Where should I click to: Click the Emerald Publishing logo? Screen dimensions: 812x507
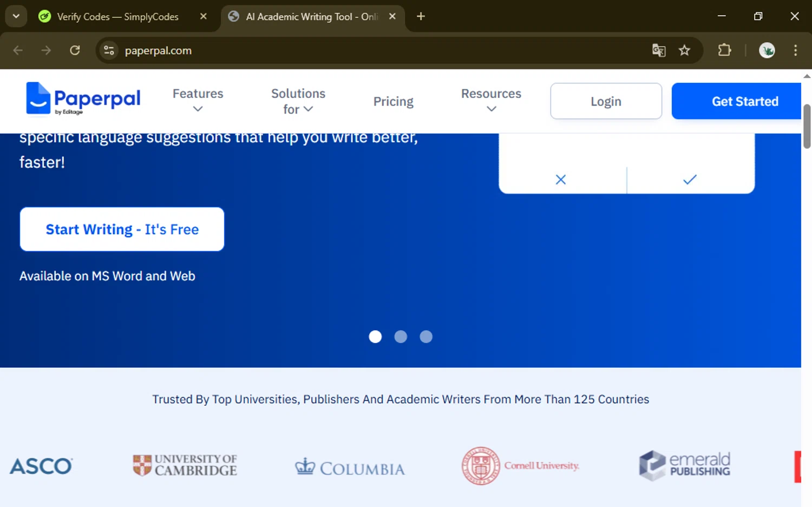(685, 465)
